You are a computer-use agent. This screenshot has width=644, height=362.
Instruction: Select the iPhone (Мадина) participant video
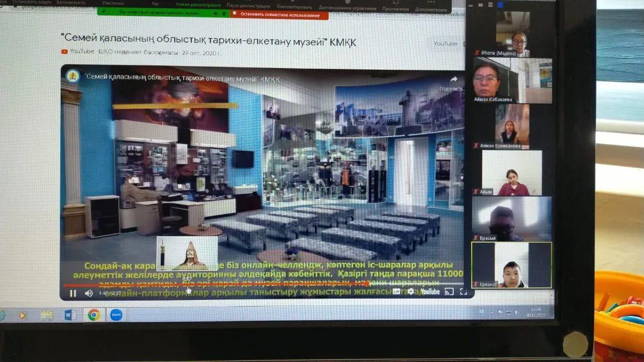point(512,34)
